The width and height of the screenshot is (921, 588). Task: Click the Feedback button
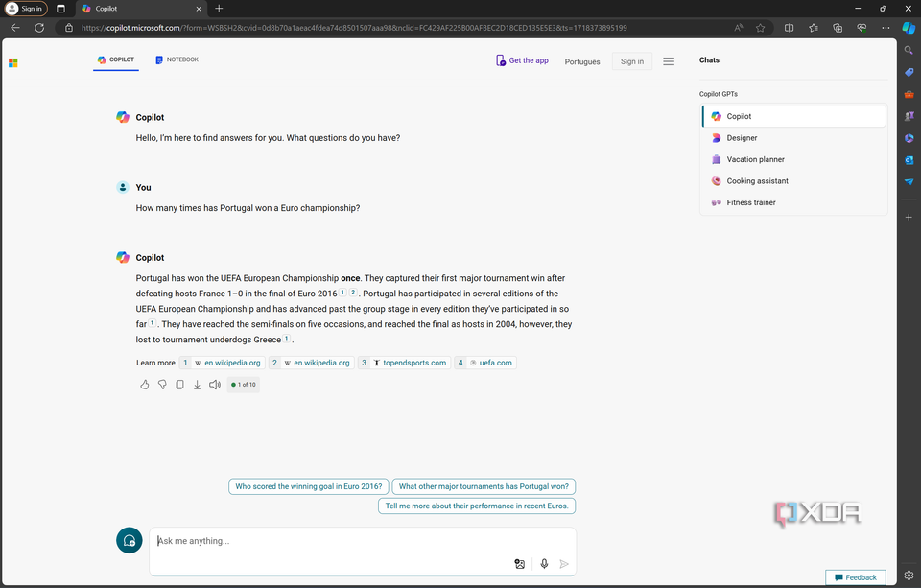[855, 577]
